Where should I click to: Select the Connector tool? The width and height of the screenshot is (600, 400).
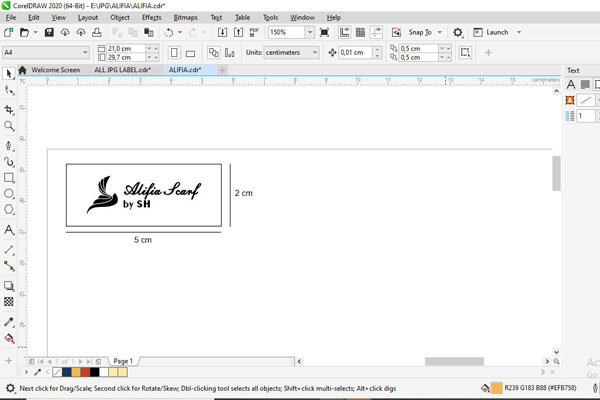9,266
